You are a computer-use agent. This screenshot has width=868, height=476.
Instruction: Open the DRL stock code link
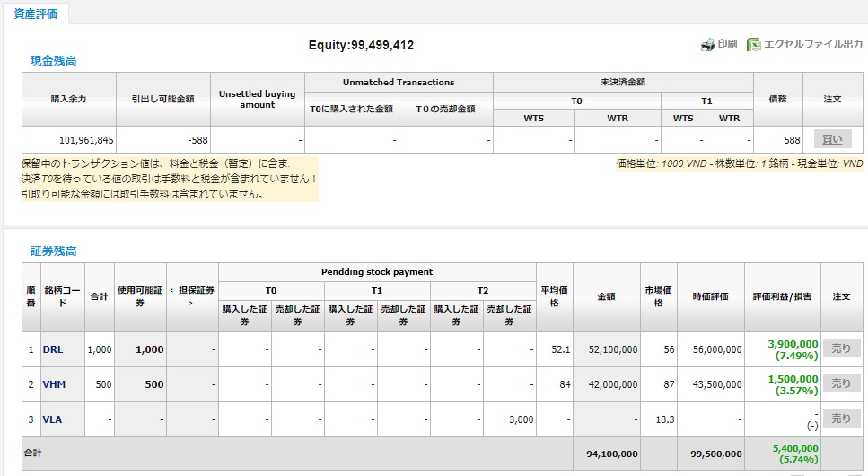[x=53, y=350]
